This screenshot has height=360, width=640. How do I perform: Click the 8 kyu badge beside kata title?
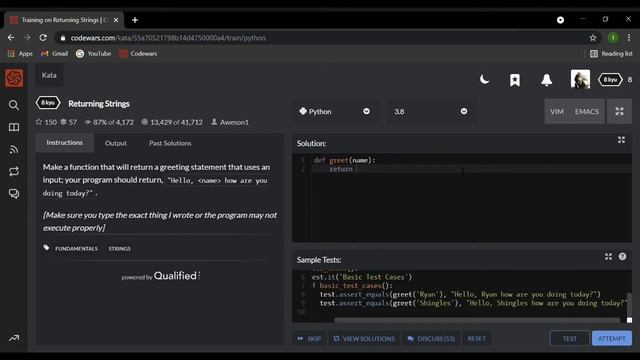click(x=48, y=103)
